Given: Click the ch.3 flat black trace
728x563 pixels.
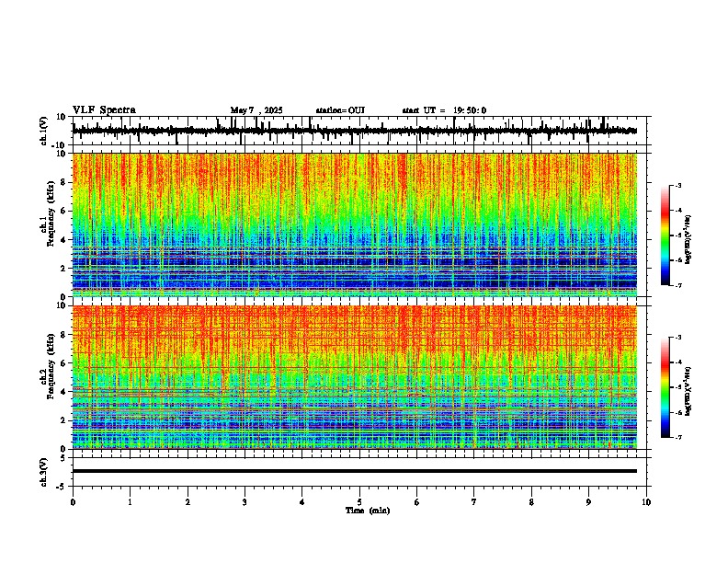Looking at the screenshot, I should coord(355,471).
